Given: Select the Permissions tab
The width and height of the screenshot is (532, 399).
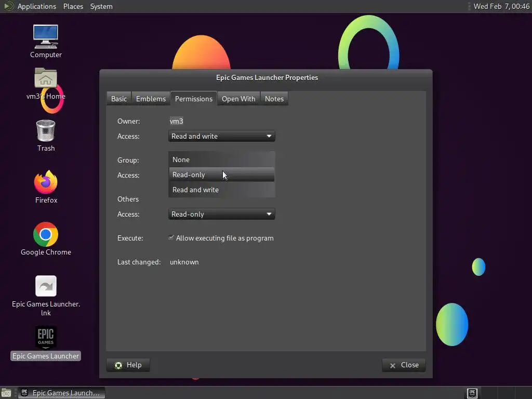Looking at the screenshot, I should 193,99.
